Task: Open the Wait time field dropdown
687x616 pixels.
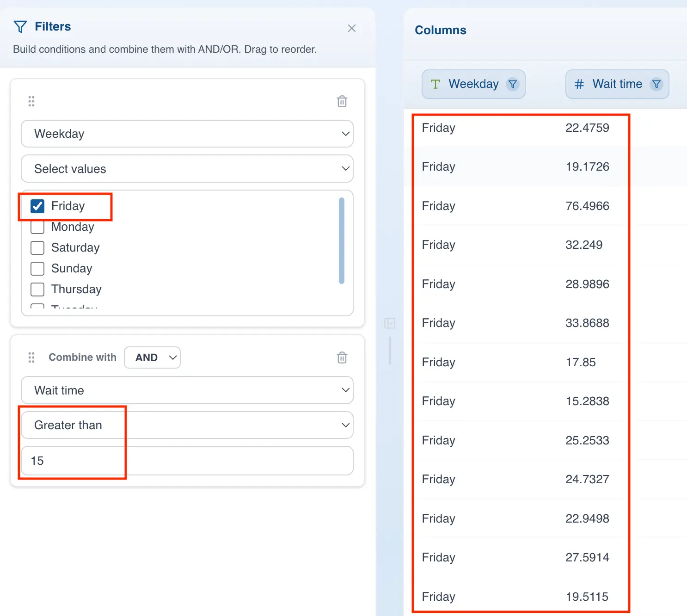Action: 187,390
